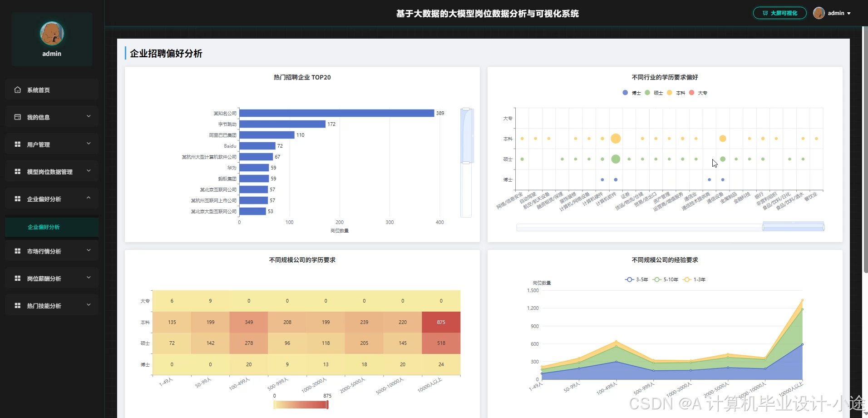Screen dimensions: 868x418
Task: Click the page's vertical scrollbar
Action: tap(865, 150)
